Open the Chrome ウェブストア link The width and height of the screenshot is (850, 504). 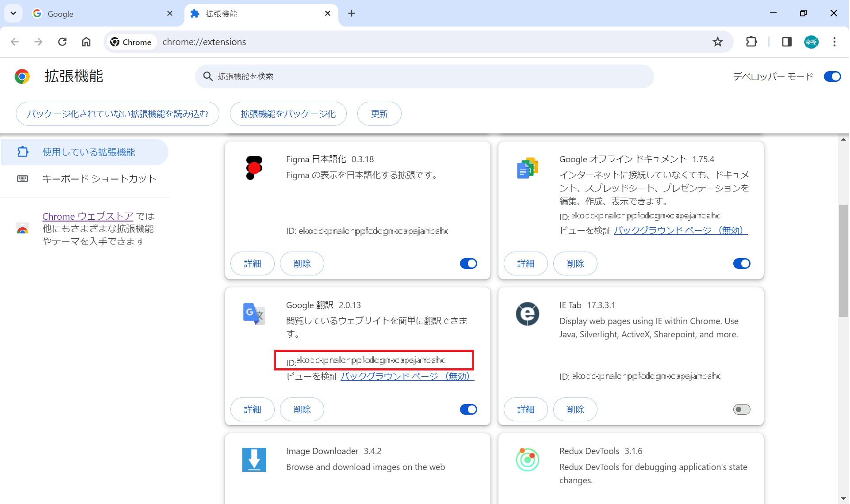(88, 216)
